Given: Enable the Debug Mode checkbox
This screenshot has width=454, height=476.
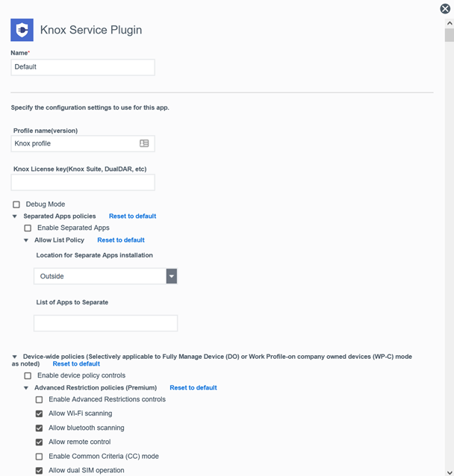Looking at the screenshot, I should (16, 204).
